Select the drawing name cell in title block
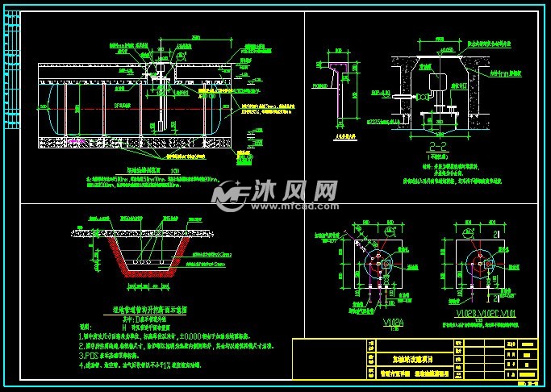The image size is (551, 392). 415,373
